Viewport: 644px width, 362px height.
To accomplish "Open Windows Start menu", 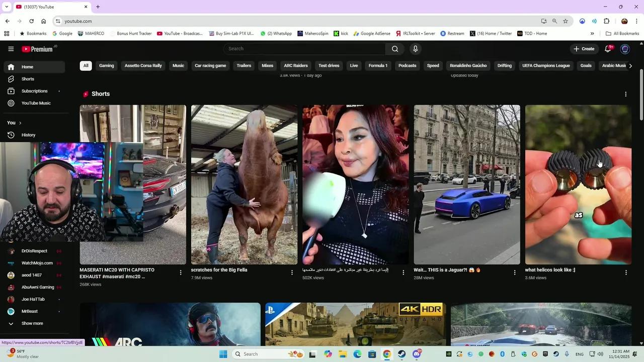I will 223,354.
